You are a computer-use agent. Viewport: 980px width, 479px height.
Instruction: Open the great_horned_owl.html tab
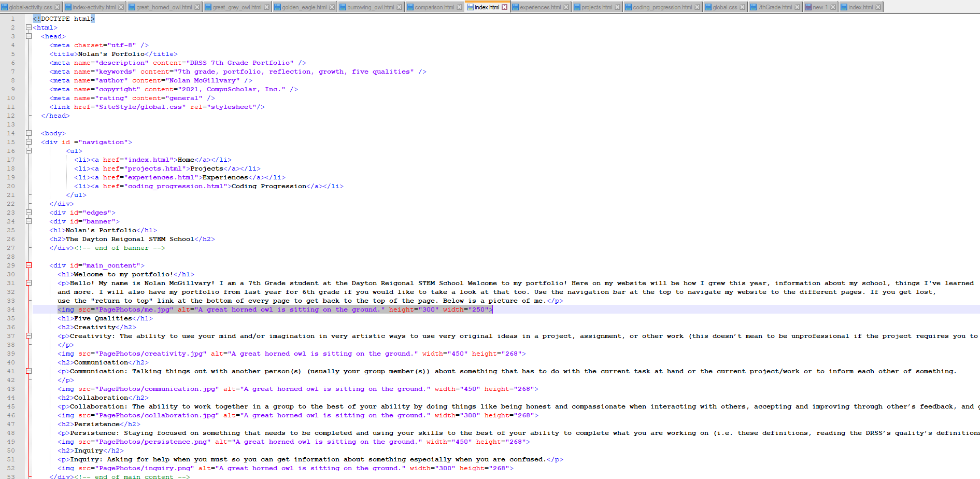(x=164, y=7)
